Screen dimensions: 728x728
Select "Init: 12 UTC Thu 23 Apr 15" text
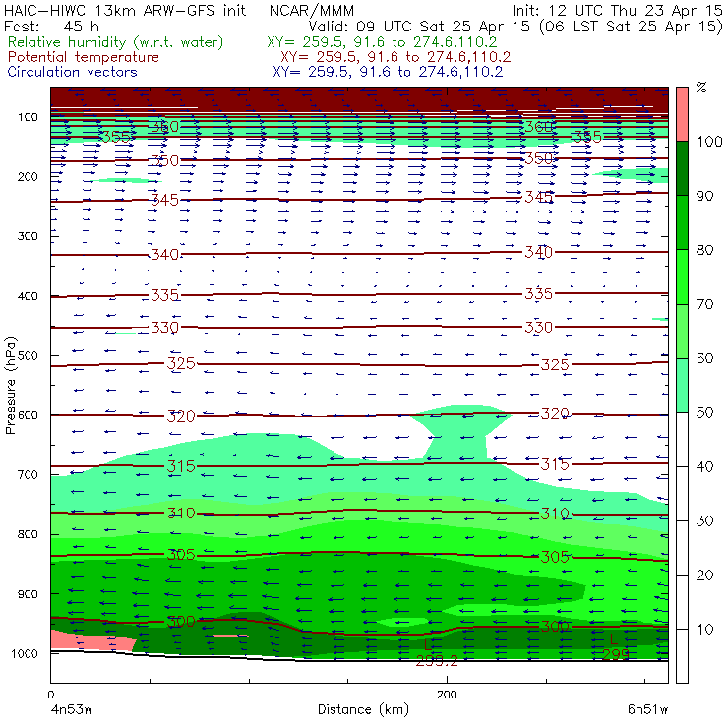(x=617, y=10)
